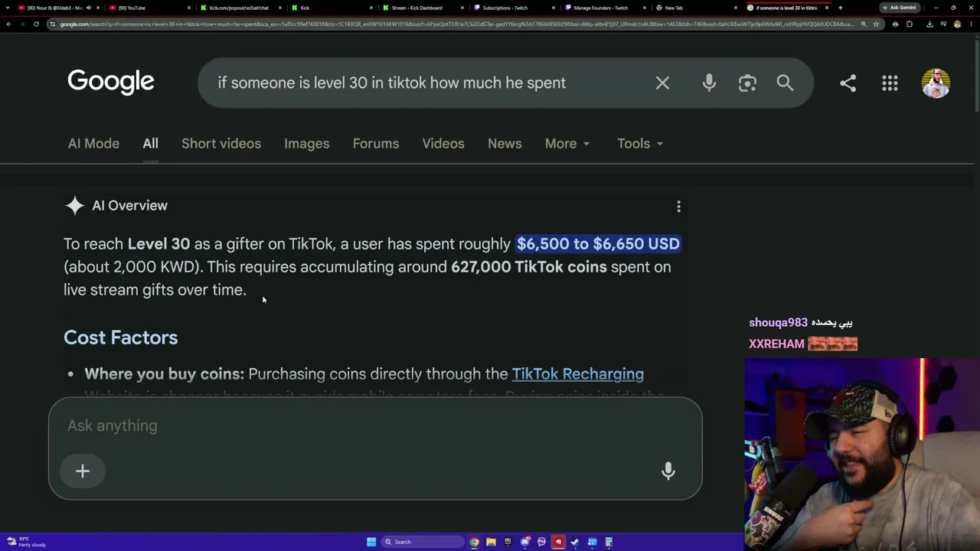980x551 pixels.
Task: Click the browser address bar URL
Action: coord(456,24)
